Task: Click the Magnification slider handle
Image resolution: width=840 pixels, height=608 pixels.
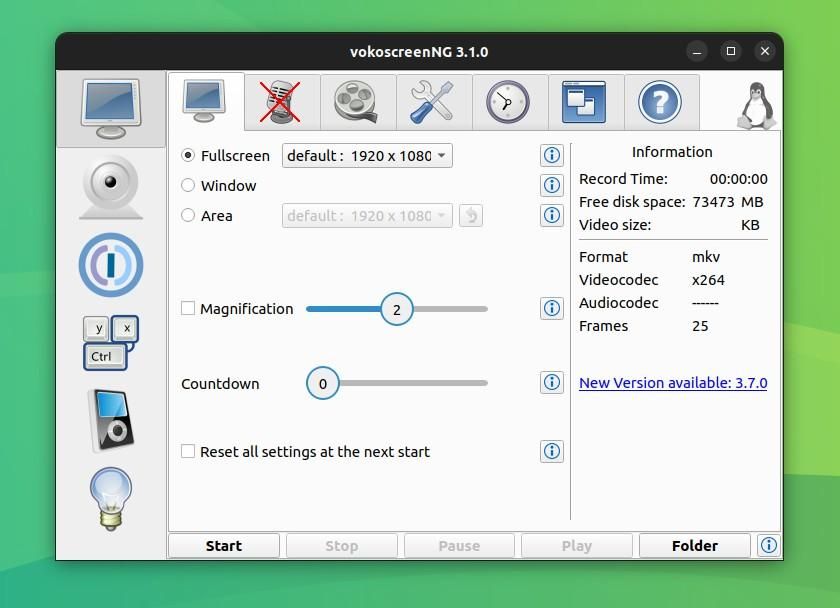Action: click(397, 309)
